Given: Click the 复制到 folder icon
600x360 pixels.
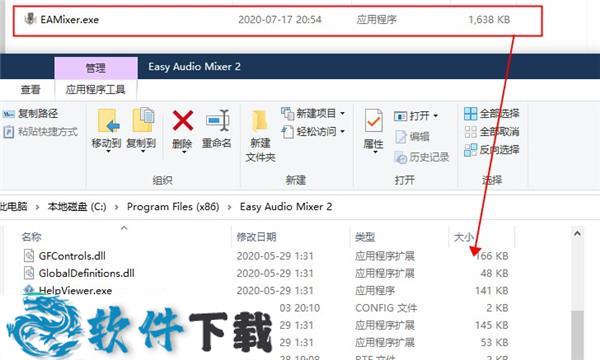Looking at the screenshot, I should (142, 120).
